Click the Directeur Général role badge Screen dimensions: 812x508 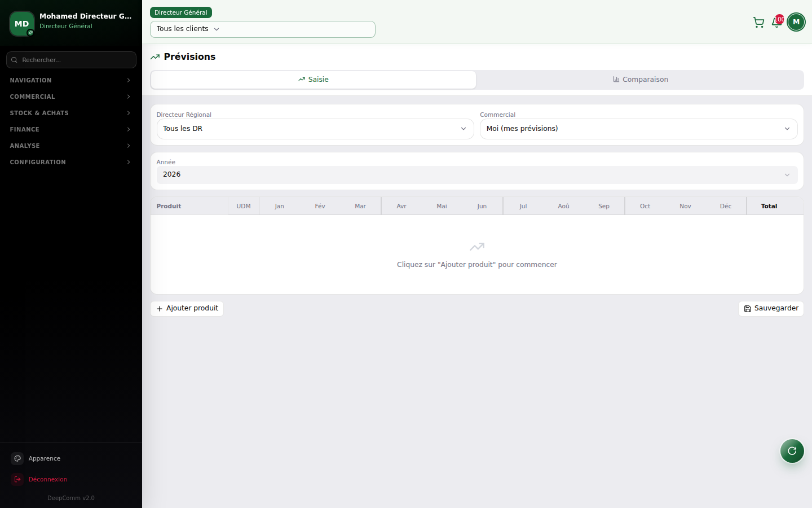[x=181, y=12]
